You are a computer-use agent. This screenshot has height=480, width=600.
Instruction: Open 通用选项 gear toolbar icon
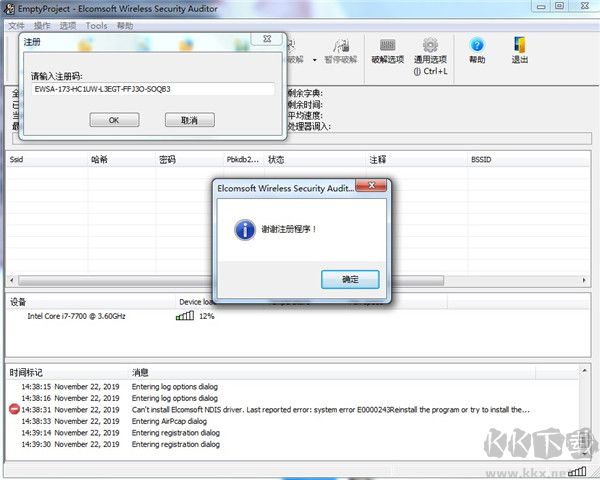click(x=430, y=56)
